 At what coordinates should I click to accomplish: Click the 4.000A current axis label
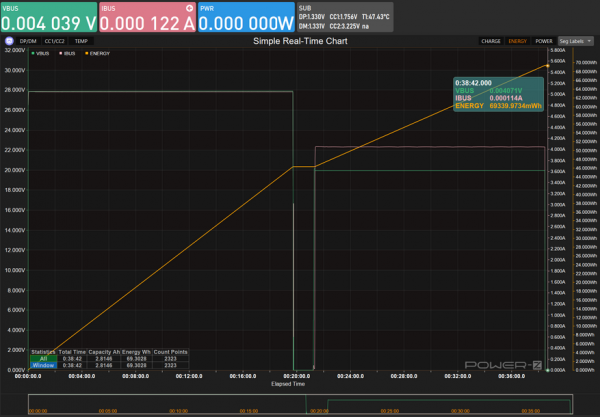tap(558, 149)
